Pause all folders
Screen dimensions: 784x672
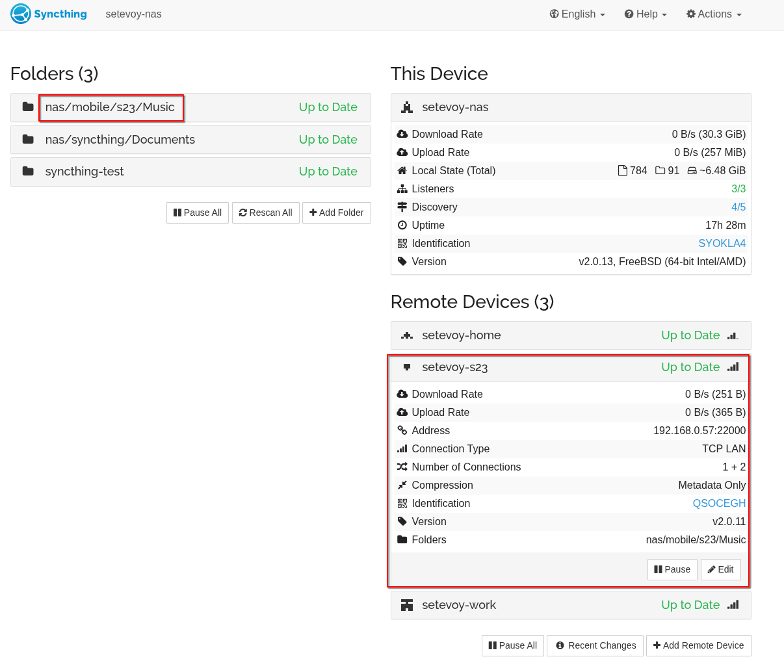(198, 213)
